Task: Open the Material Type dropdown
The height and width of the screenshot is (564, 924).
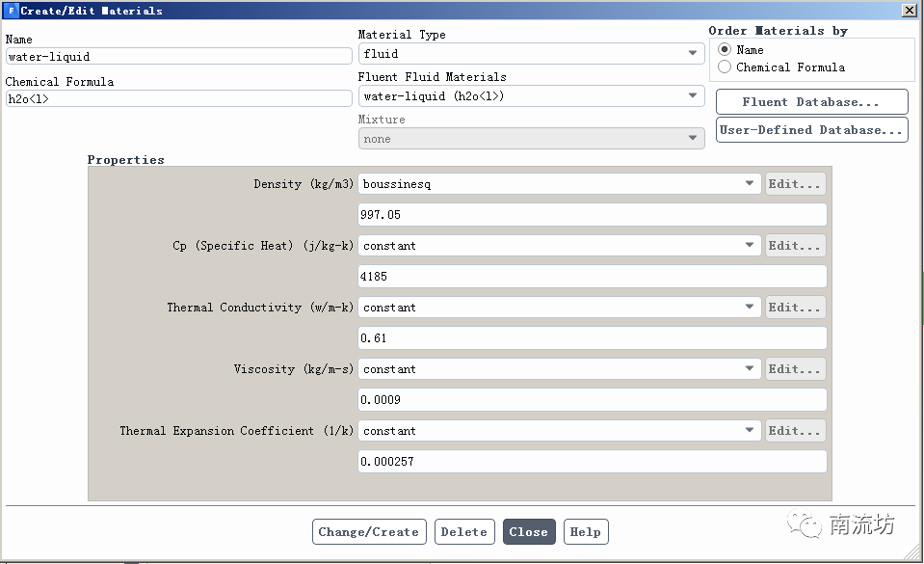Action: (x=531, y=54)
